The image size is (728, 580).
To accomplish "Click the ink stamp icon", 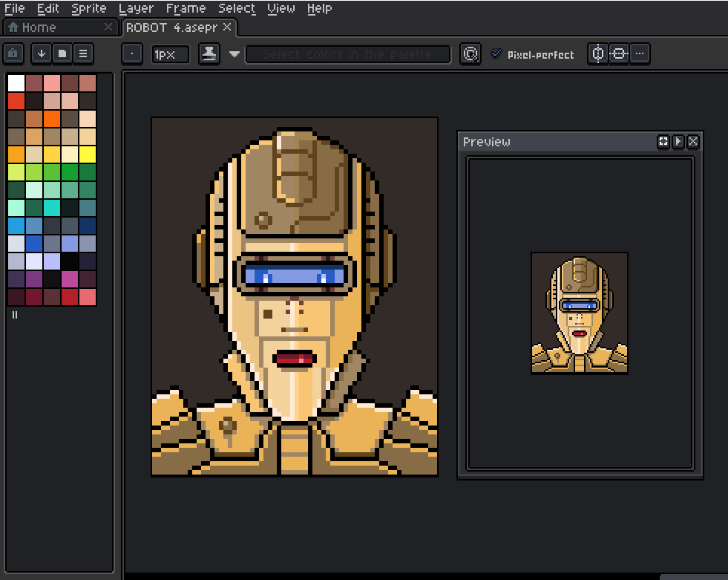I will (209, 53).
